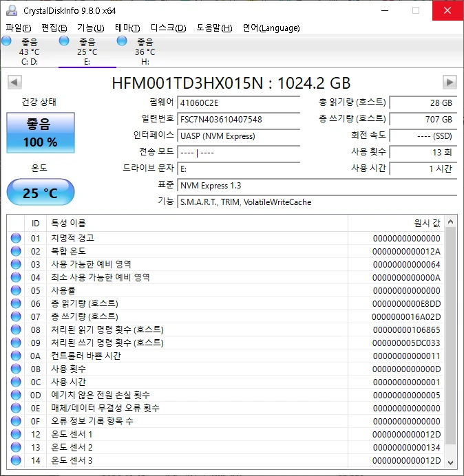Minimize the CrystalDiskInfo window
Image resolution: width=464 pixels, height=476 pixels.
pos(385,10)
